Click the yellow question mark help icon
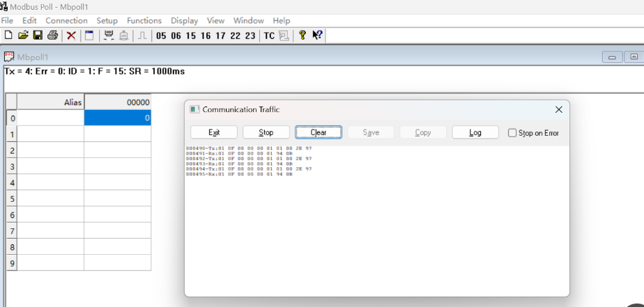This screenshot has height=307, width=644. point(302,36)
